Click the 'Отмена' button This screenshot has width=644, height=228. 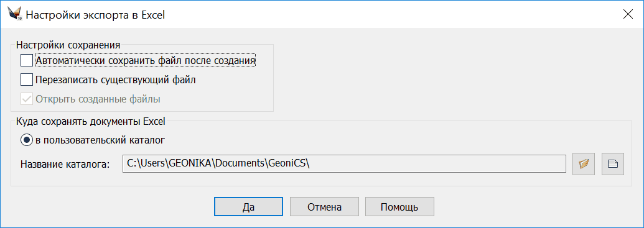[x=324, y=207]
